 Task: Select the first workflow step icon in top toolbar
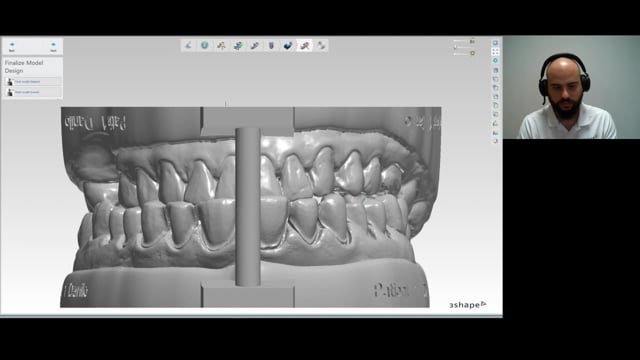189,45
